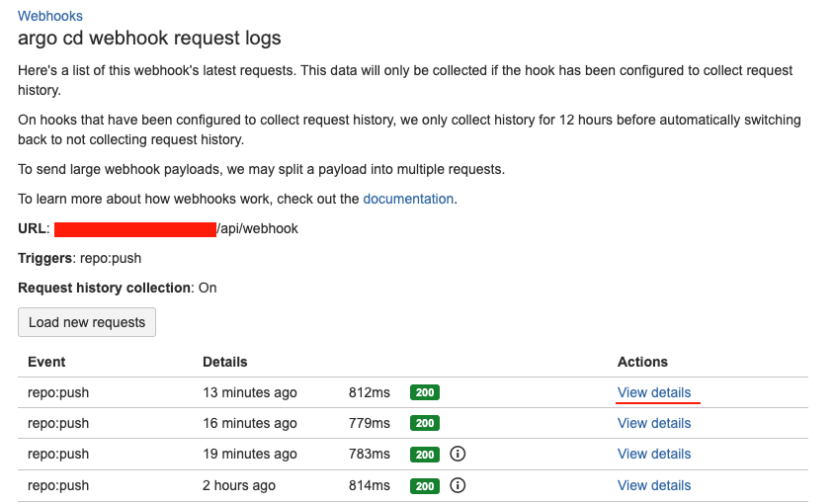The height and width of the screenshot is (504, 835).
Task: Select the '16 minutes ago' cell
Action: [250, 423]
